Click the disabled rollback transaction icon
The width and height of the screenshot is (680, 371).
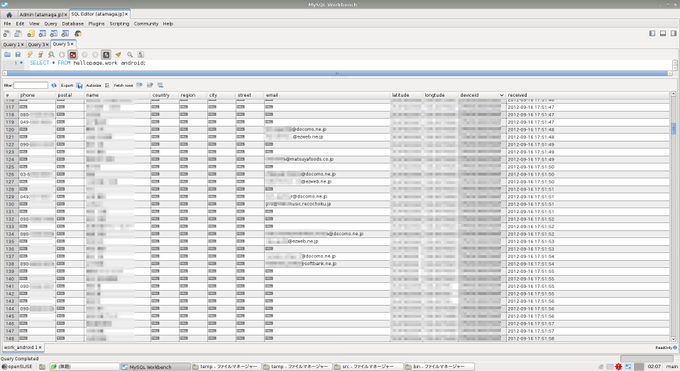(95, 55)
